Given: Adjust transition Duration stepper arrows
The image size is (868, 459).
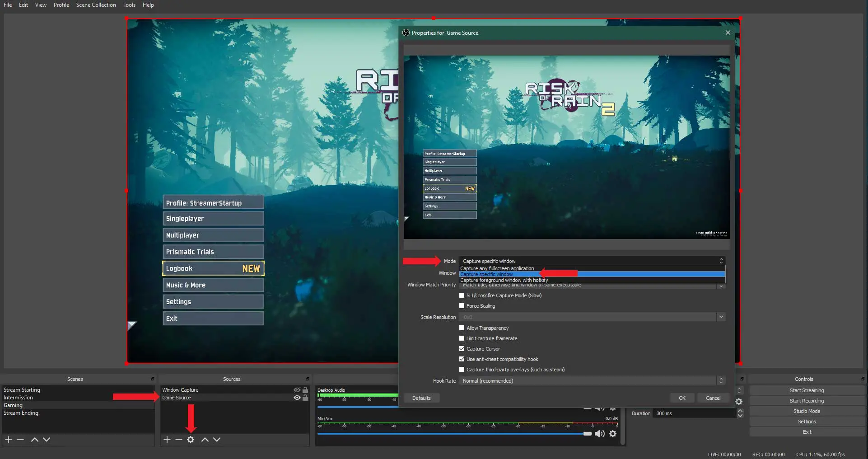Looking at the screenshot, I should tap(740, 413).
